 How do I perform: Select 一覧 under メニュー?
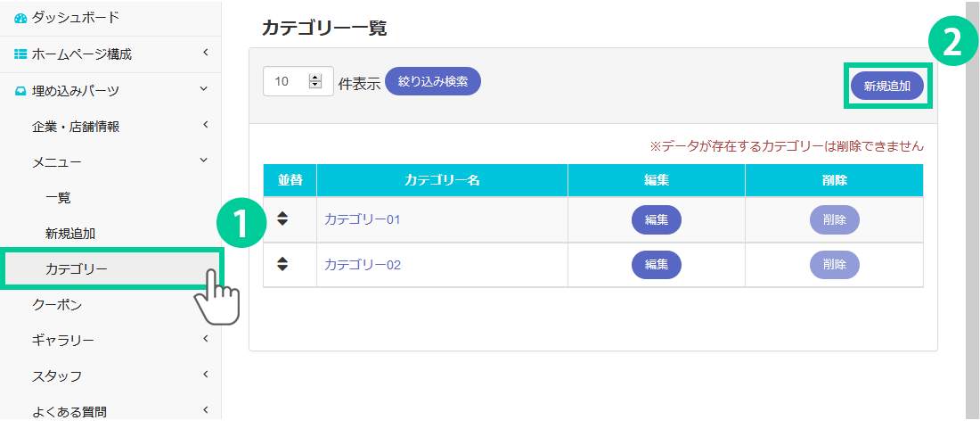tap(58, 197)
